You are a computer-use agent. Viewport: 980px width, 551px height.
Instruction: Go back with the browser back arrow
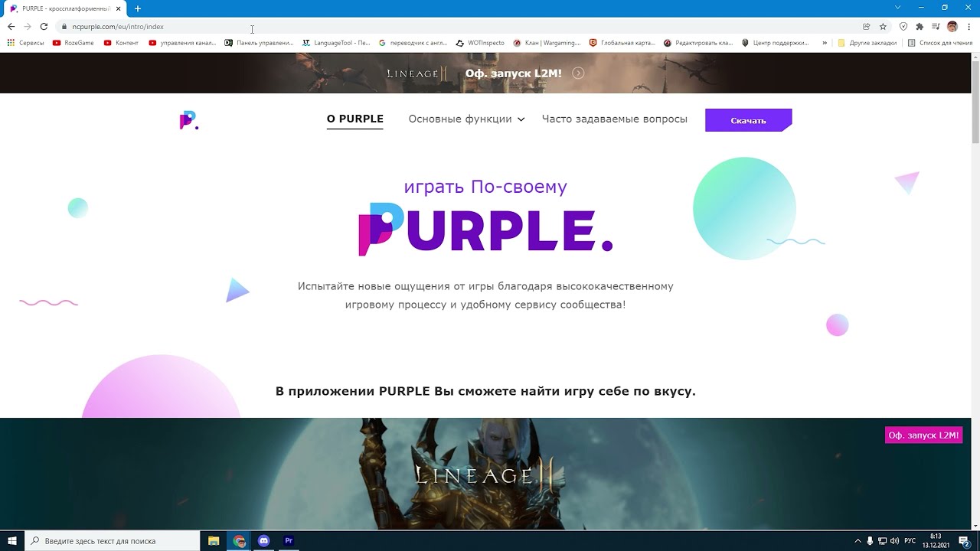click(11, 27)
